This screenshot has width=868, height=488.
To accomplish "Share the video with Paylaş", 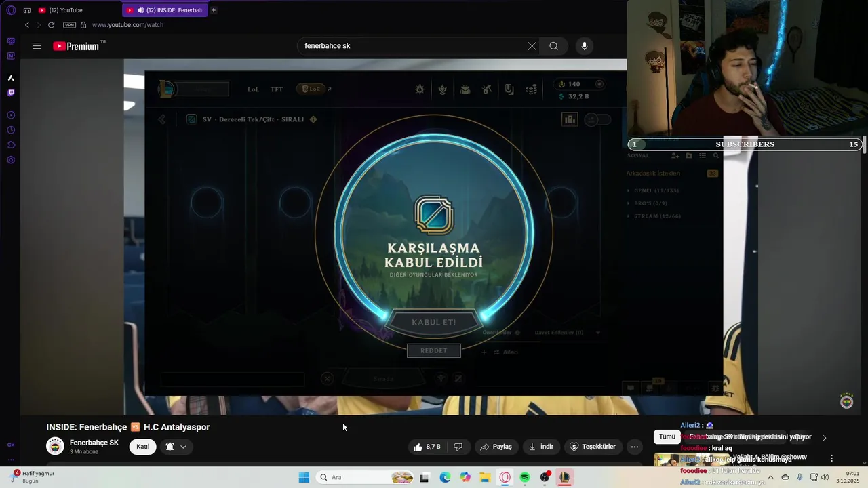I will coord(496,447).
